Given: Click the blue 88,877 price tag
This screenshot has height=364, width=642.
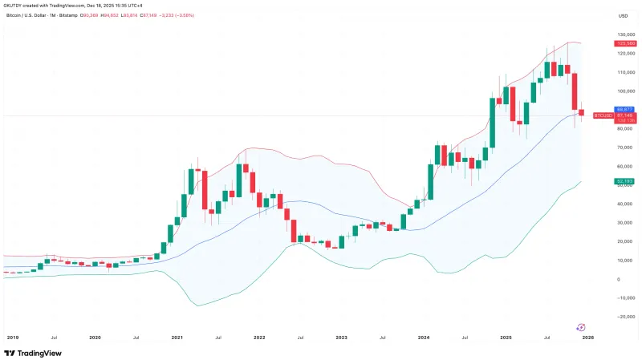Looking at the screenshot, I should tap(625, 109).
